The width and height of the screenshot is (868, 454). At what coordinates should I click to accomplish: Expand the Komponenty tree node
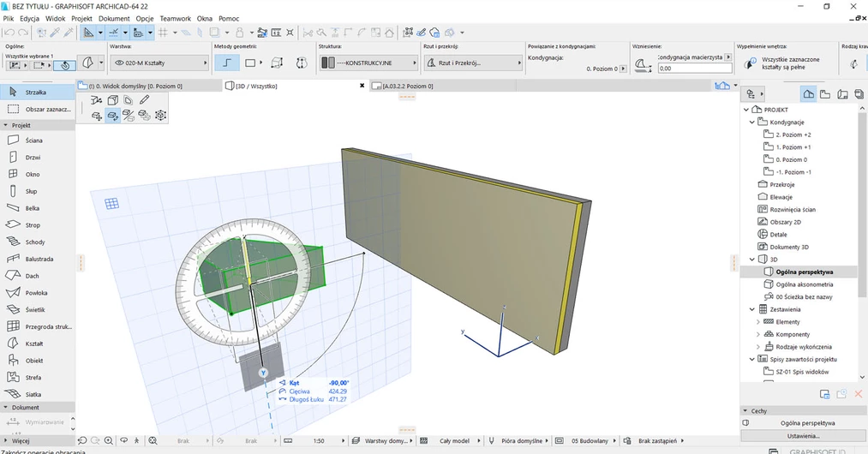point(757,334)
